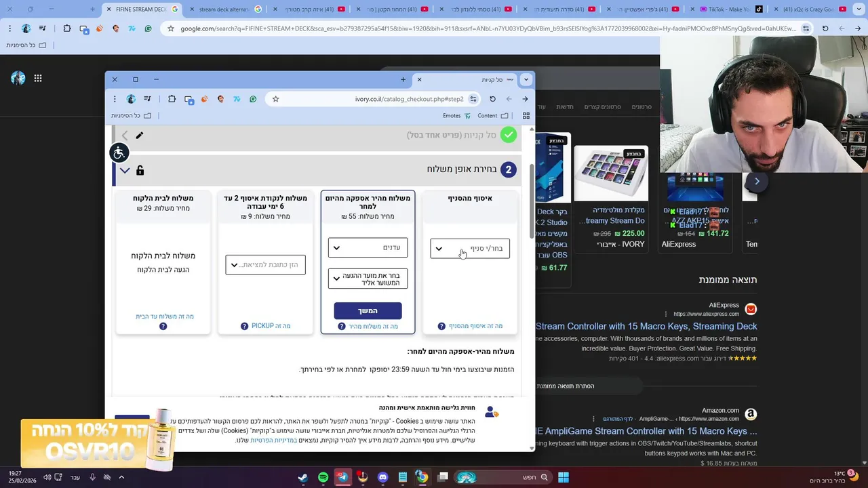Go to the next history page in Ivory window
The height and width of the screenshot is (488, 868).
point(509,99)
